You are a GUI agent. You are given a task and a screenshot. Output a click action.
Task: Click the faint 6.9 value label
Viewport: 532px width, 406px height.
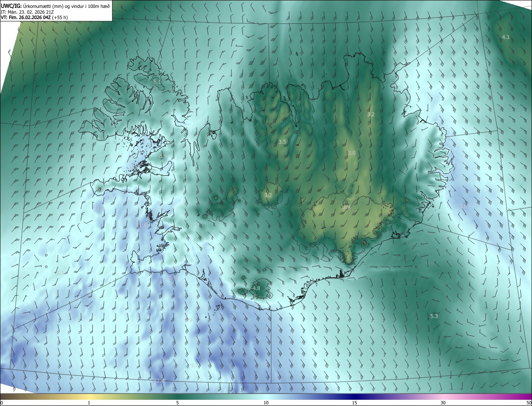(163, 156)
